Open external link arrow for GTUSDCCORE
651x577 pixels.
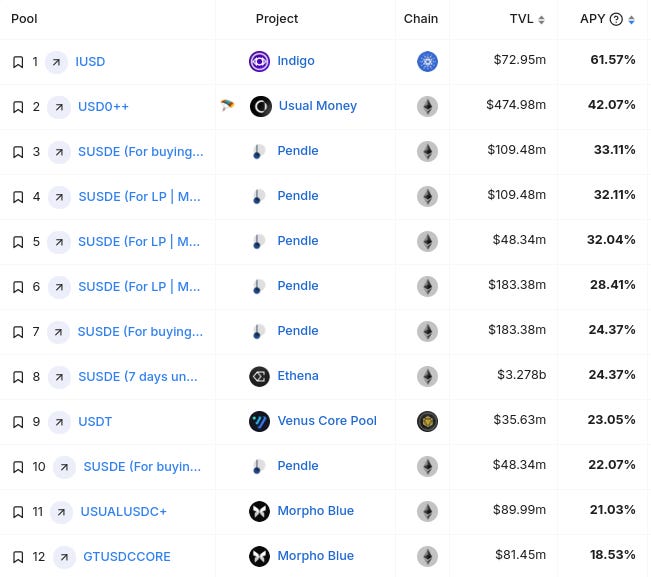[x=64, y=557]
